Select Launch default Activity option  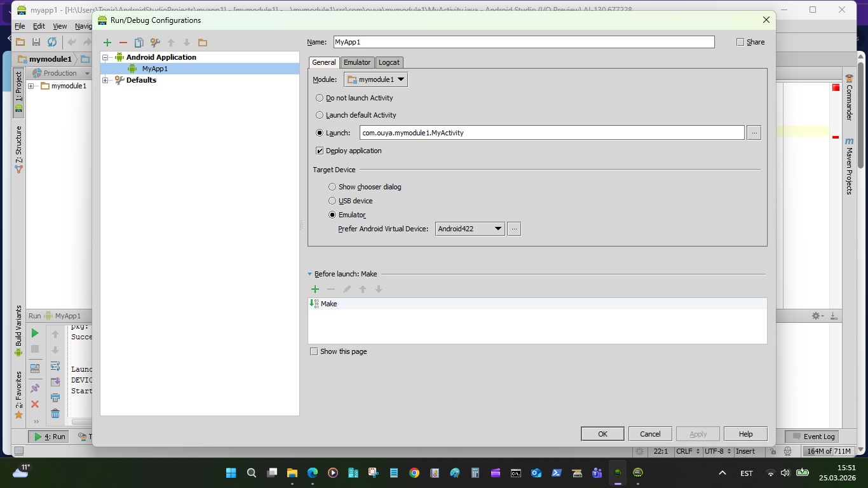coord(320,115)
